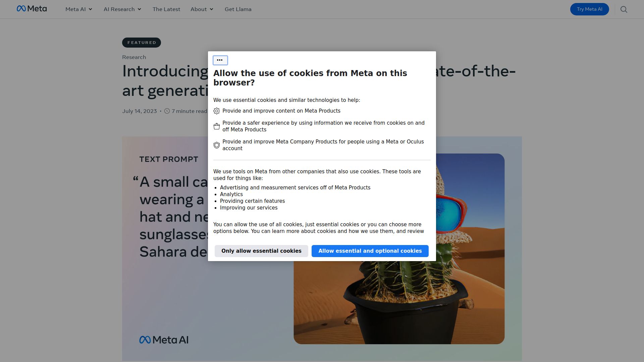Click the clock icon near read time
Viewport: 644px width, 362px height.
[x=167, y=111]
